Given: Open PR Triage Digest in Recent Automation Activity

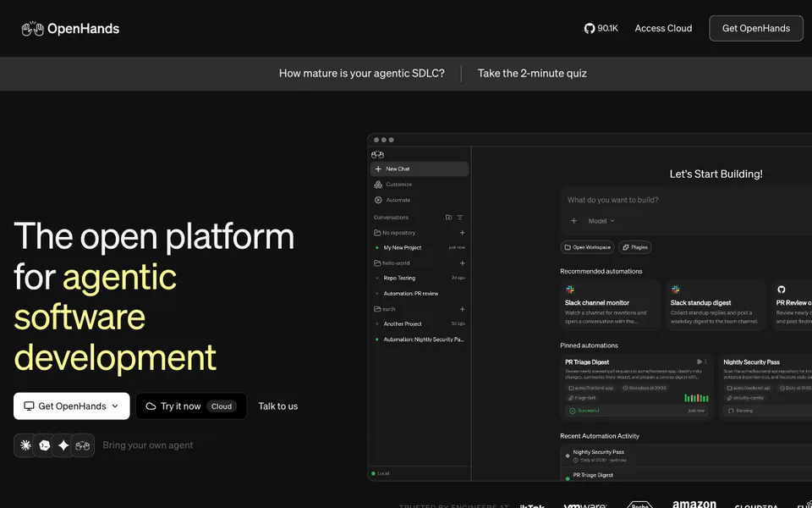Looking at the screenshot, I should pos(593,475).
